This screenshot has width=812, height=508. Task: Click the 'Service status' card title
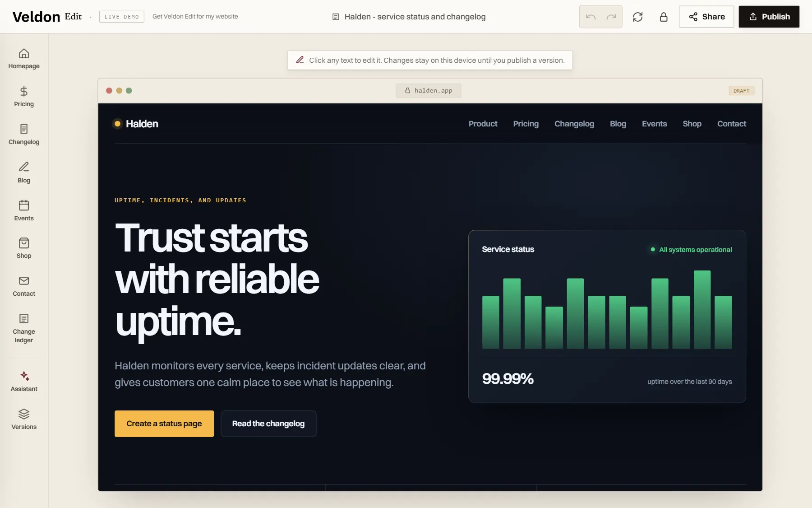tap(508, 249)
